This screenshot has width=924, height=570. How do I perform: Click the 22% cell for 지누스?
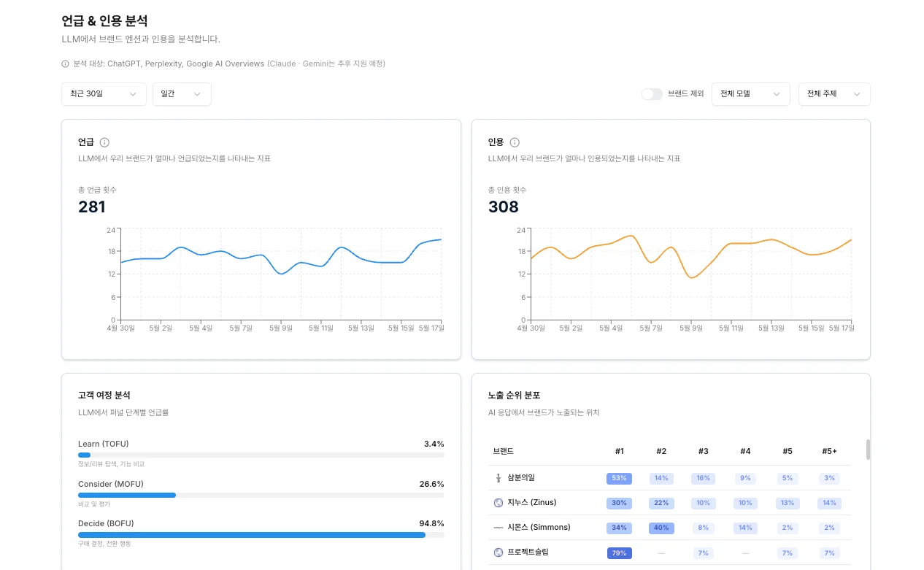[661, 503]
